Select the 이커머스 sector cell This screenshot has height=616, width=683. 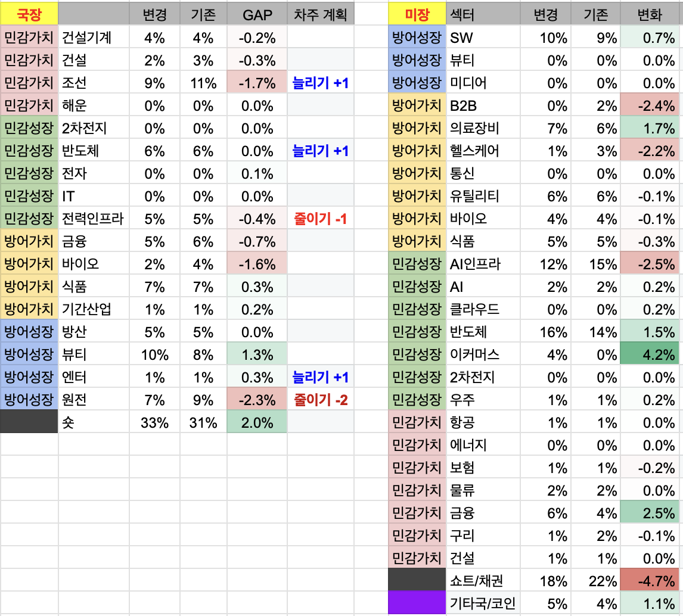coord(483,354)
